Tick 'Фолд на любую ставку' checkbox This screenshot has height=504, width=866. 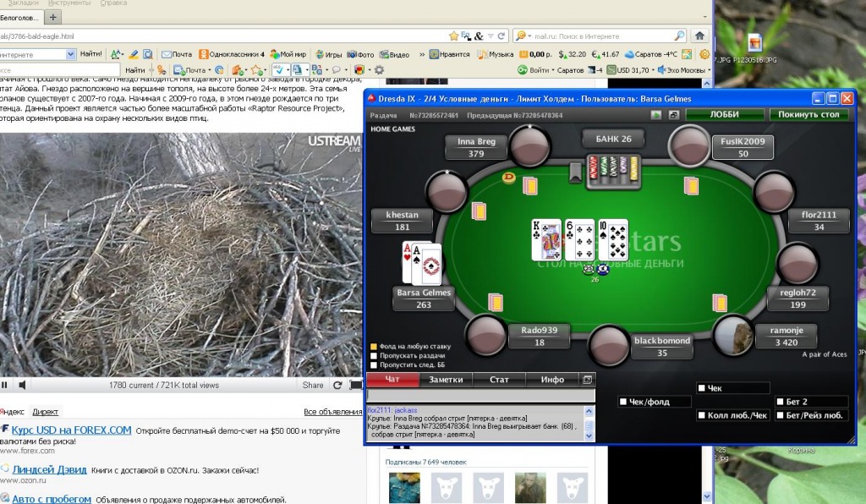[373, 347]
